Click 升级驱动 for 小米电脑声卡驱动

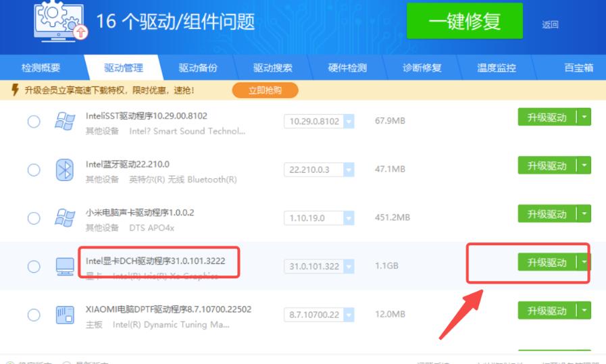point(547,213)
